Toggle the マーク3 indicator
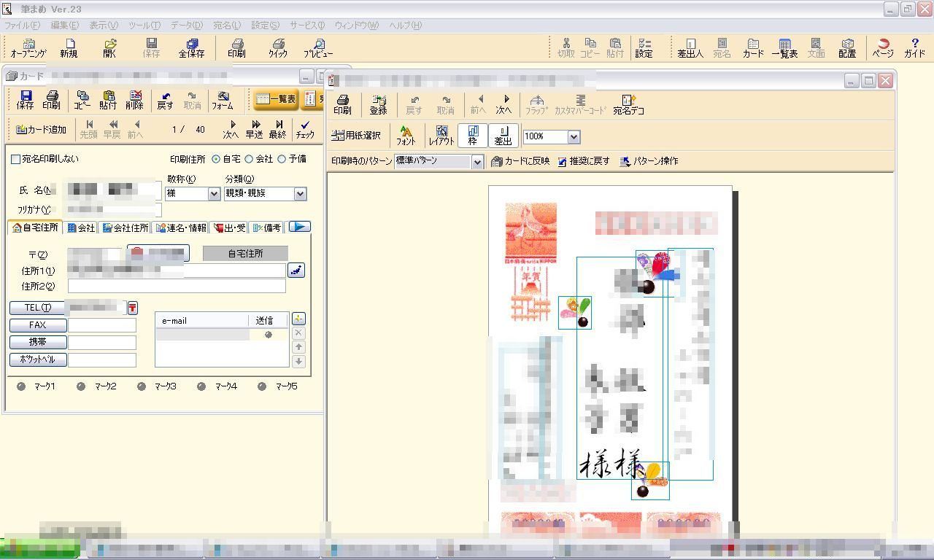934x560 pixels. (142, 386)
